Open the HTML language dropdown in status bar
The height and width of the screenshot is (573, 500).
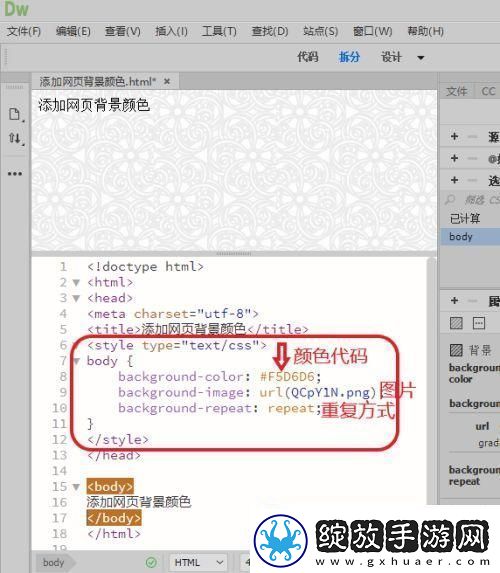click(x=198, y=562)
